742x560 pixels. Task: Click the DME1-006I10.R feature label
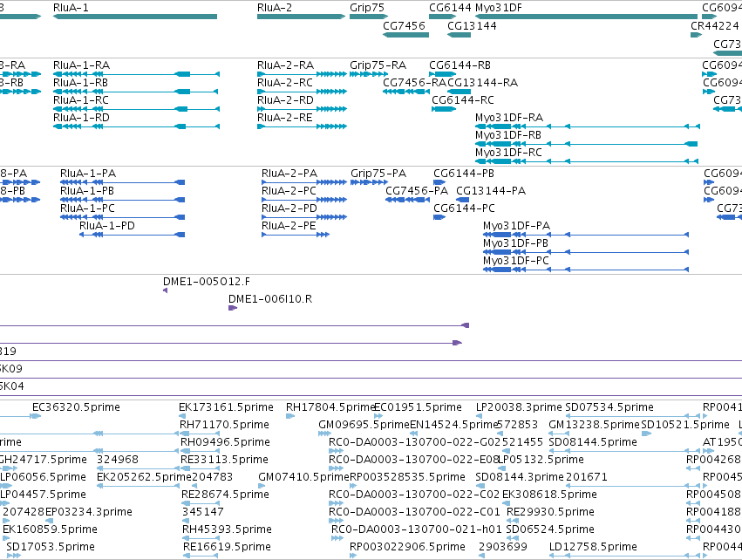click(270, 299)
